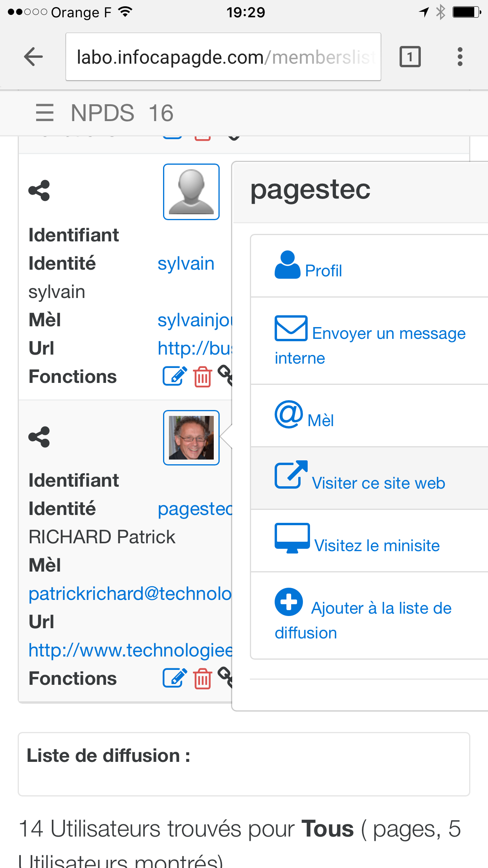Image resolution: width=488 pixels, height=868 pixels.
Task: Open the browser three-dot menu
Action: [x=460, y=57]
